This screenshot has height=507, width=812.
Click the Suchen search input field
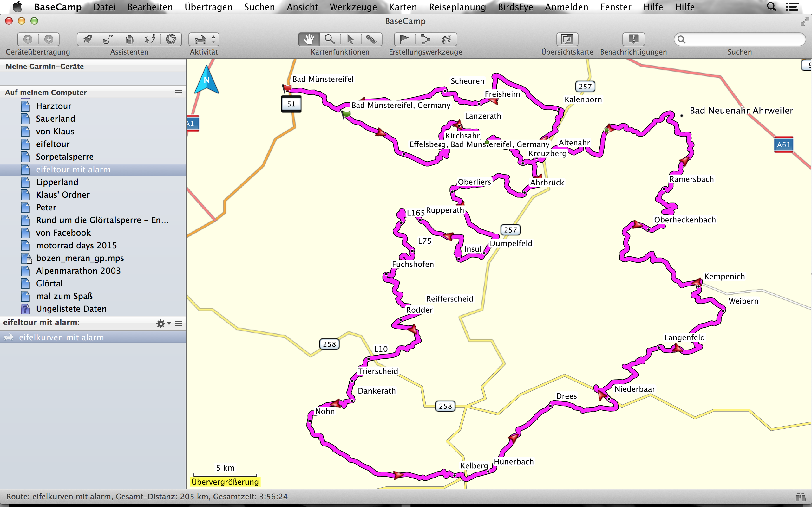(743, 40)
